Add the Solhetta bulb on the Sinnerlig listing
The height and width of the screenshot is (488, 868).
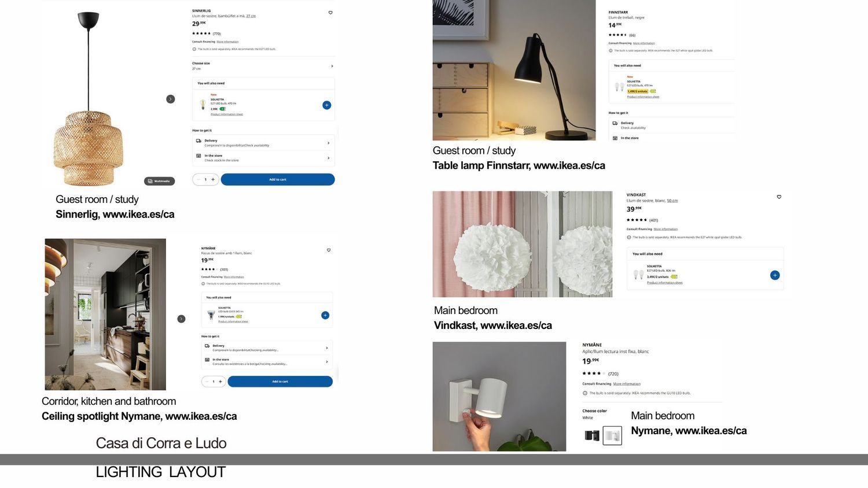pyautogui.click(x=326, y=105)
